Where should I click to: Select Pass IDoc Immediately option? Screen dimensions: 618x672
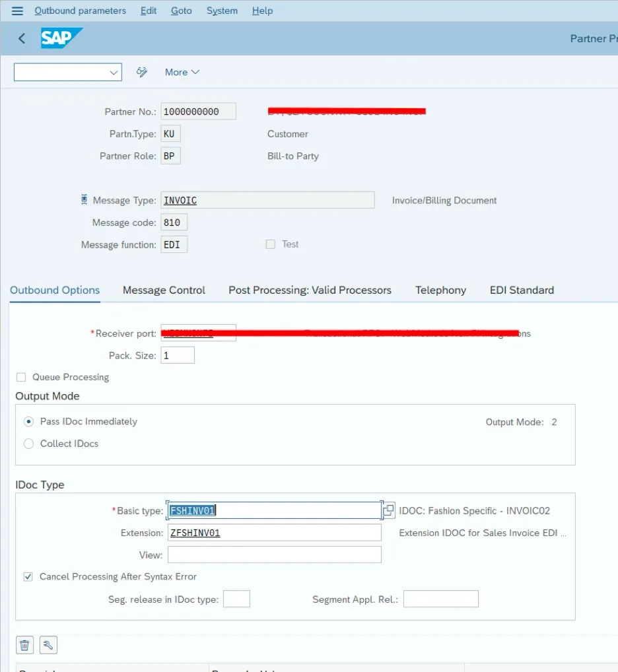pyautogui.click(x=28, y=421)
